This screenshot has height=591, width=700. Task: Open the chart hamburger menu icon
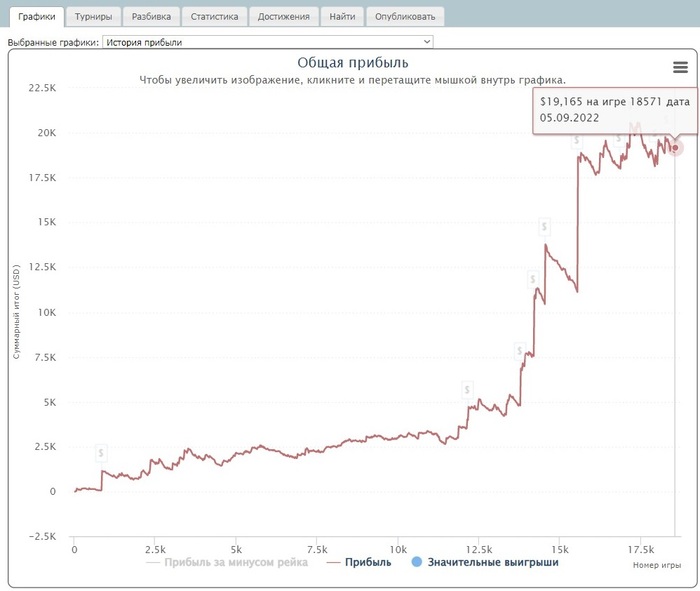point(680,67)
